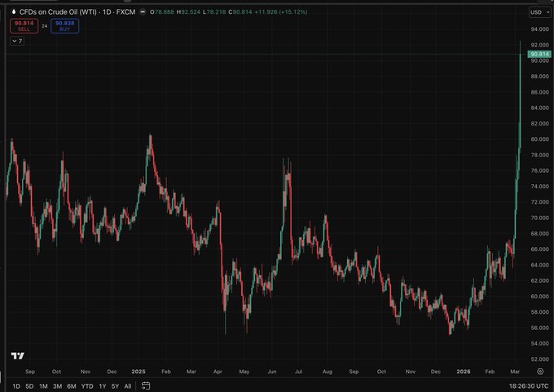Click the 90.814 SELL button

pyautogui.click(x=24, y=26)
